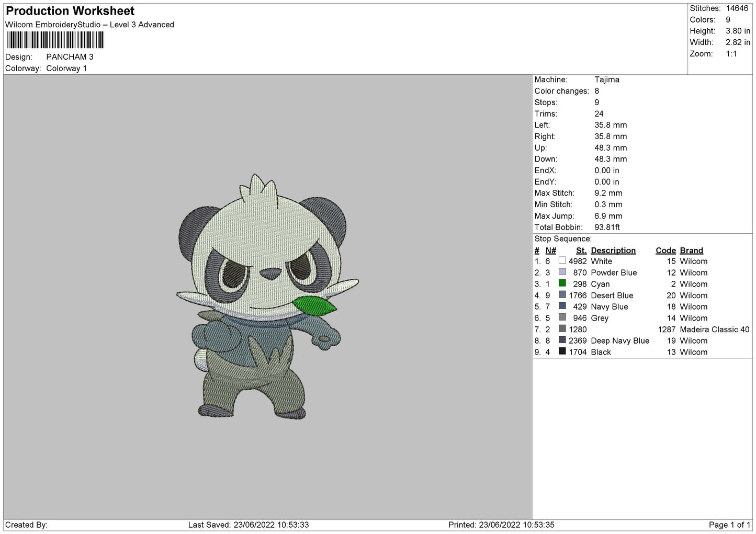Click the Desert Blue color swatch
756x534 pixels.
pos(562,295)
